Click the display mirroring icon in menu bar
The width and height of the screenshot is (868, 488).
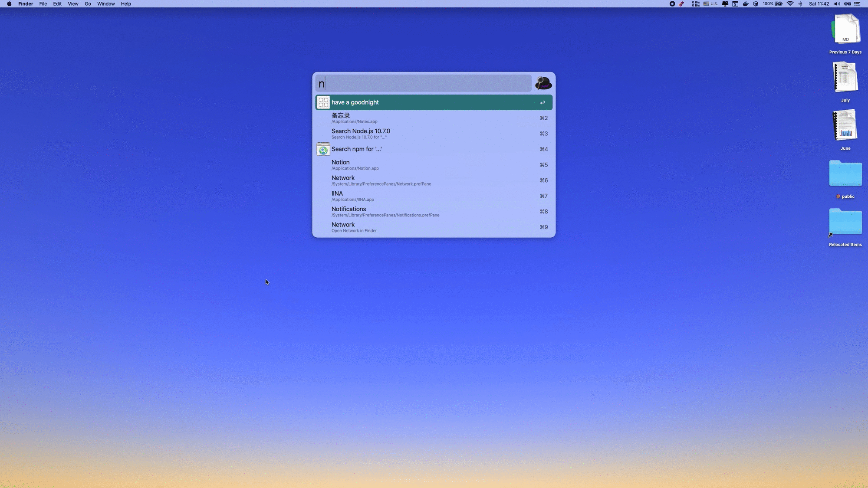tap(725, 4)
